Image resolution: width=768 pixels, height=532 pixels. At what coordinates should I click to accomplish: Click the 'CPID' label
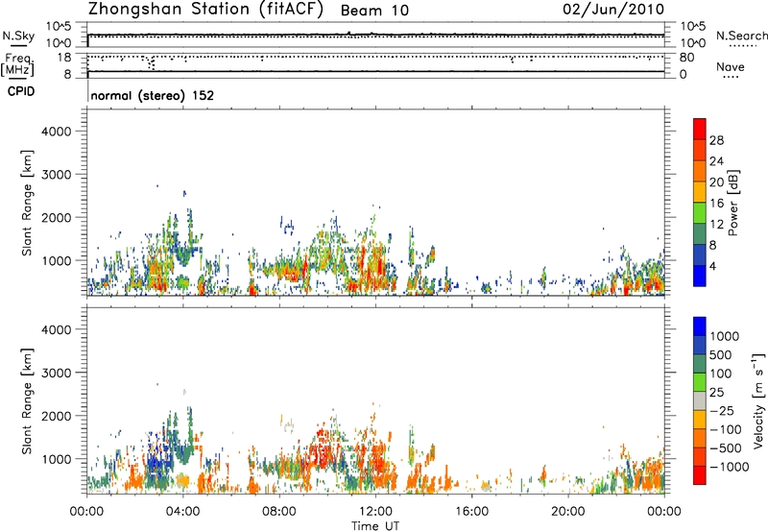click(x=21, y=91)
